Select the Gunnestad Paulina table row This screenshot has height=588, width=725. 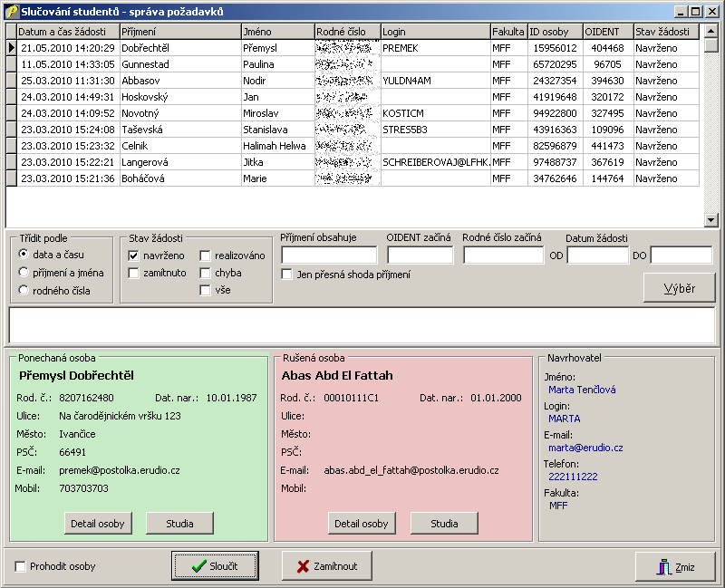181,64
